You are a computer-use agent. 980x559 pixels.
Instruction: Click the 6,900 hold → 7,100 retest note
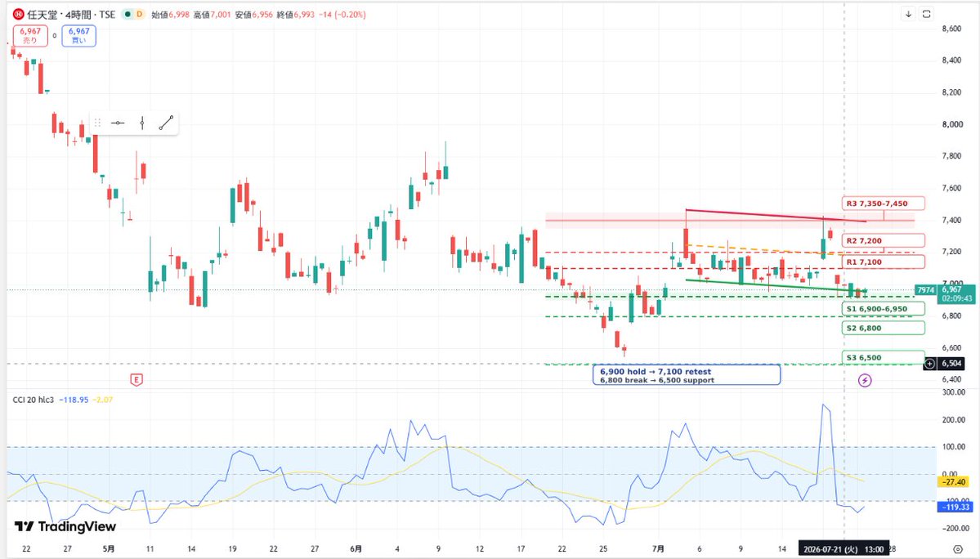(656, 372)
